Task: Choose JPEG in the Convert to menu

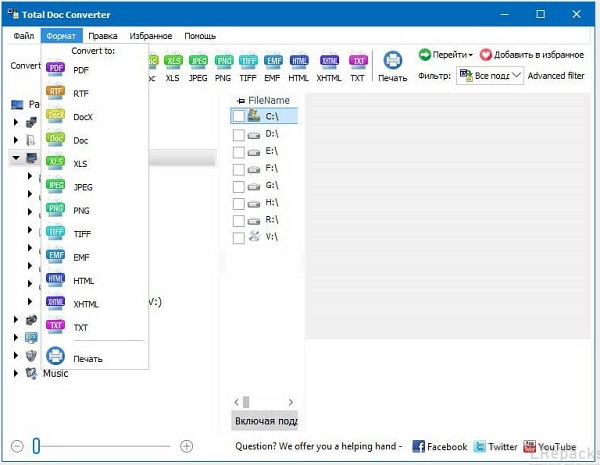Action: [x=95, y=187]
